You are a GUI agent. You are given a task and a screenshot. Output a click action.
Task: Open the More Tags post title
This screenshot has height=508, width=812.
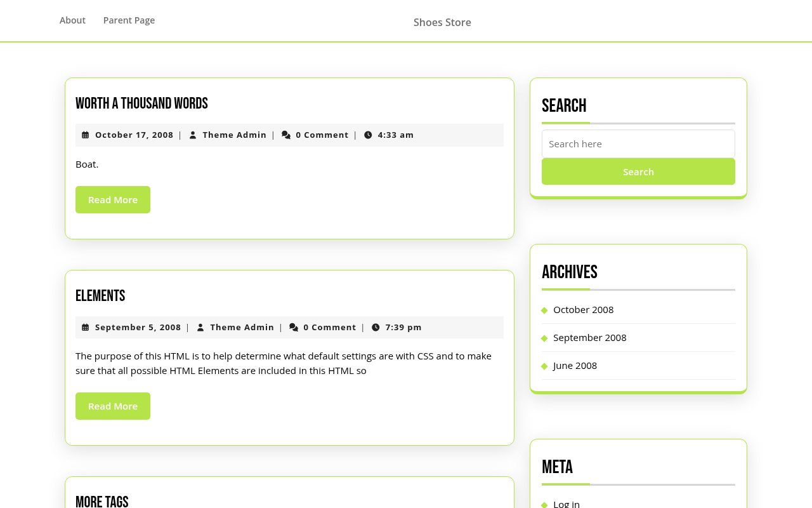[x=102, y=501]
